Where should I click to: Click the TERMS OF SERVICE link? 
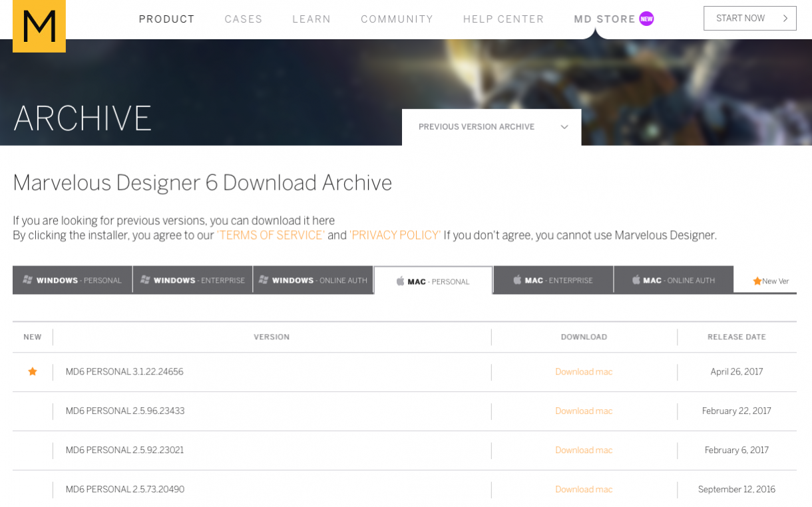(x=270, y=235)
